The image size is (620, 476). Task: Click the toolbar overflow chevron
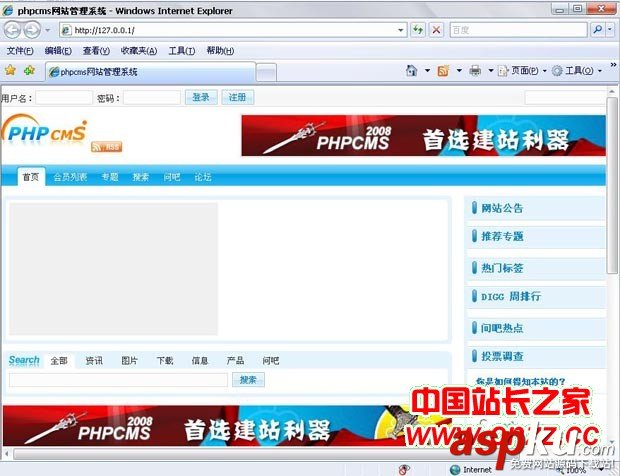click(613, 64)
